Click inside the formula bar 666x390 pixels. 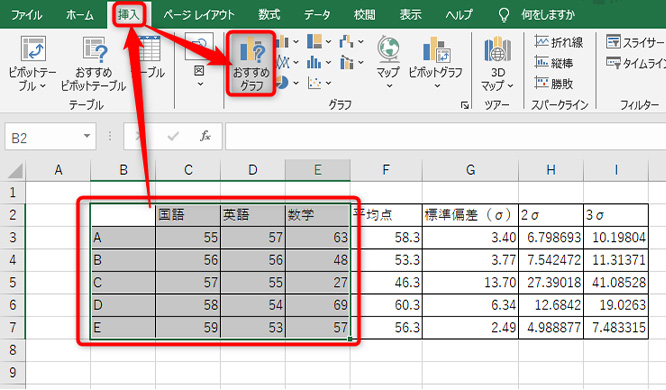click(445, 136)
